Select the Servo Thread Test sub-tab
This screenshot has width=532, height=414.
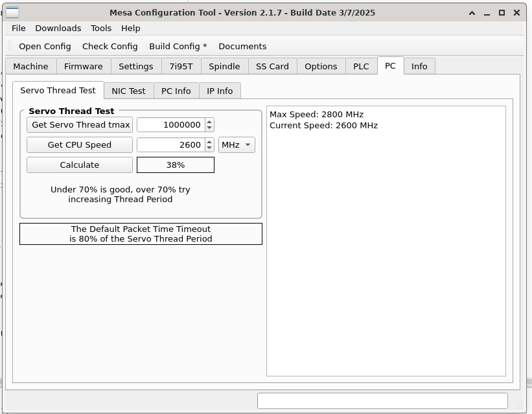[58, 90]
